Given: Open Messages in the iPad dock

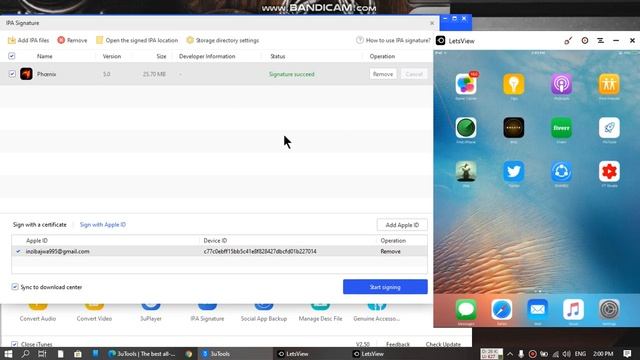Looking at the screenshot, I should pos(466,309).
